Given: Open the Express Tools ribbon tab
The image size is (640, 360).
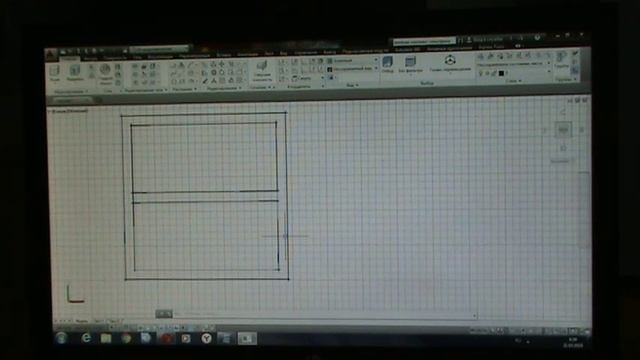Looking at the screenshot, I should point(491,47).
